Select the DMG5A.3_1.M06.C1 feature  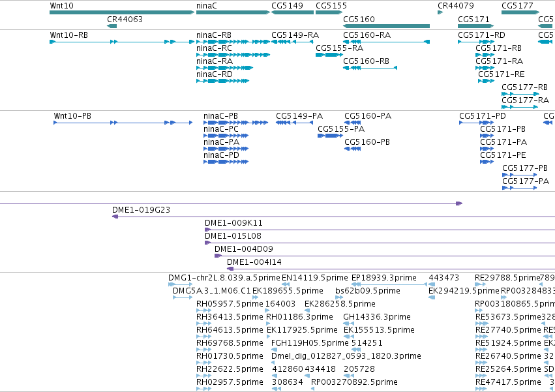point(183,297)
